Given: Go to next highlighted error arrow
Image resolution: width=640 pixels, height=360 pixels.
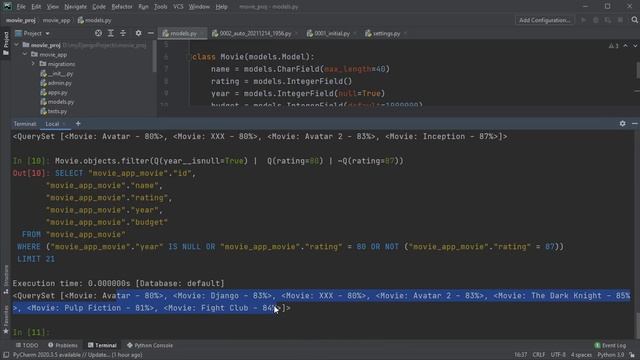Looking at the screenshot, I should click(635, 46).
